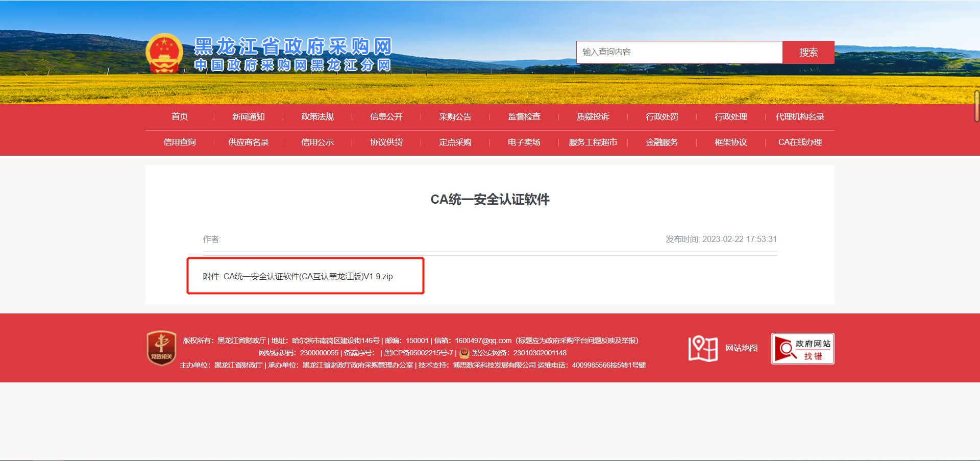Open 采购公告 menu item
Screen dimensions: 980x461
pyautogui.click(x=455, y=117)
